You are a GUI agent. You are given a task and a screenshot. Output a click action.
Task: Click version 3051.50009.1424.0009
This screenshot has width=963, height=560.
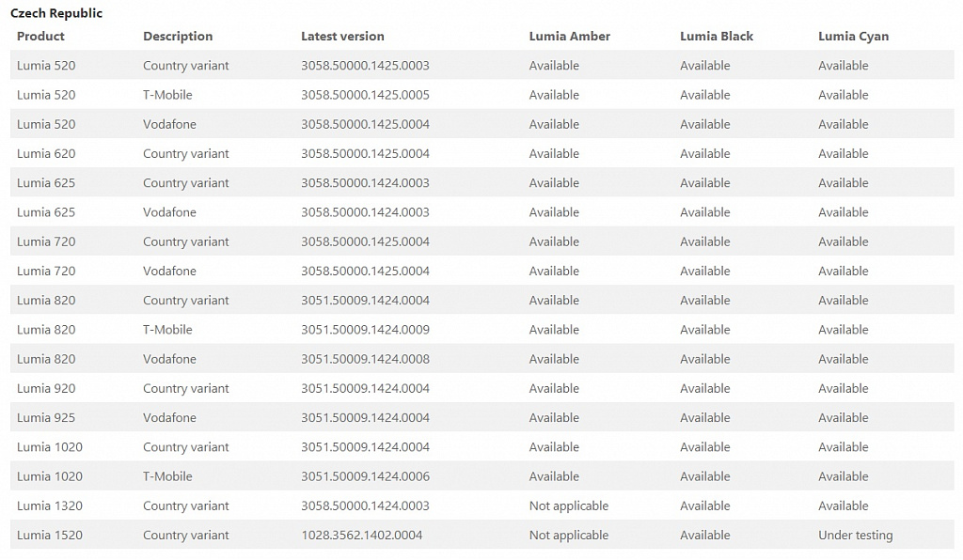[x=365, y=330]
